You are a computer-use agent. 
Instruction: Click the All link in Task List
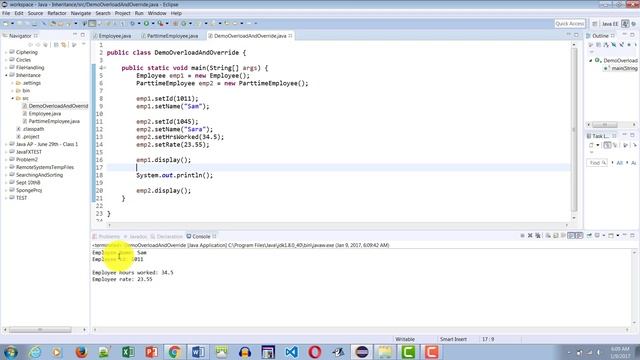pos(620,163)
